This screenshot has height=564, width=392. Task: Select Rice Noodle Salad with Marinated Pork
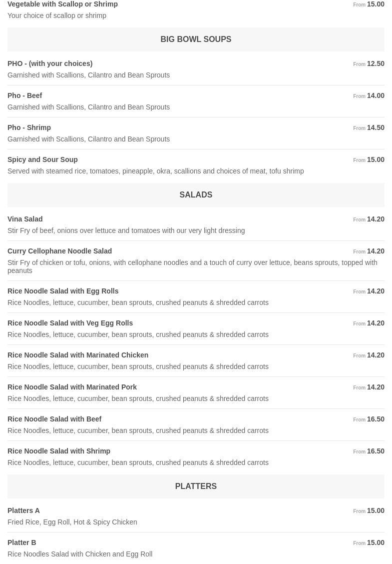[x=72, y=387]
